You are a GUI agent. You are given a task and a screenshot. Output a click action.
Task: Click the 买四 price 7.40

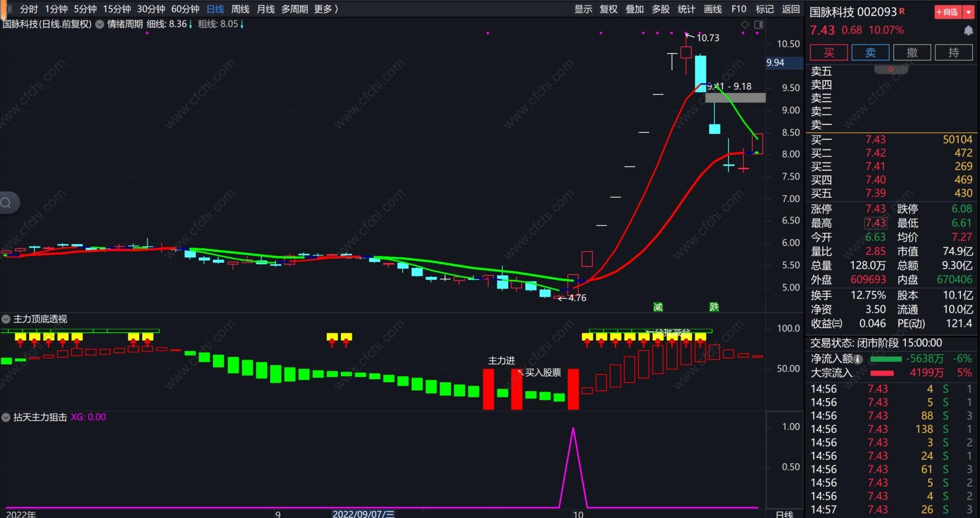pyautogui.click(x=875, y=180)
